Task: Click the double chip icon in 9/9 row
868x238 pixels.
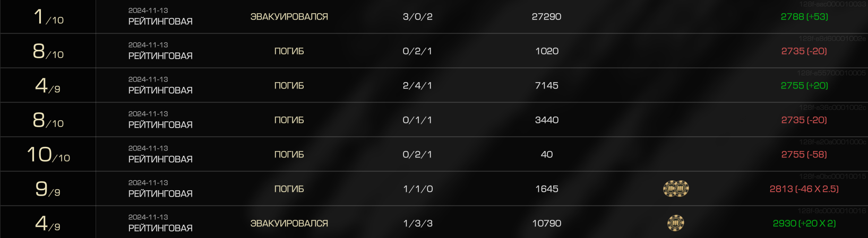Action: (676, 189)
